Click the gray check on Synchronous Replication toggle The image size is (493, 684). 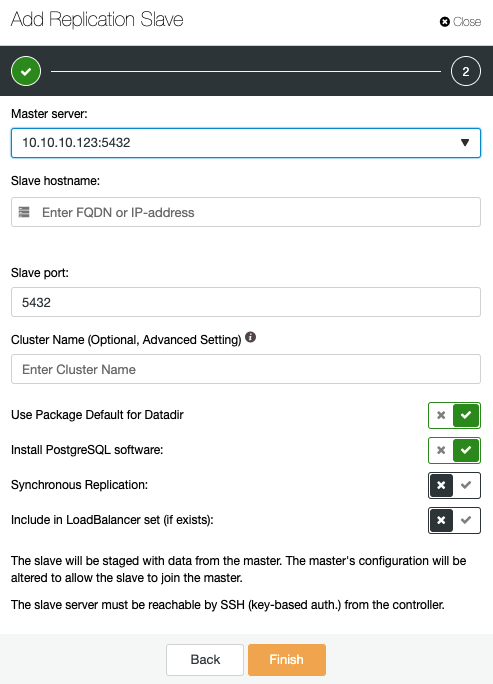click(466, 485)
